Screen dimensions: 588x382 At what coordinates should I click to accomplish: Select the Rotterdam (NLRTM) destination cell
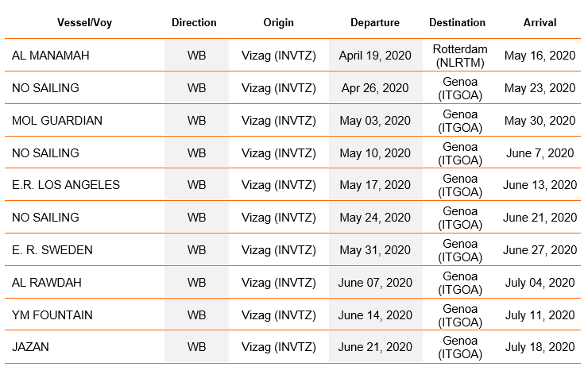point(460,56)
